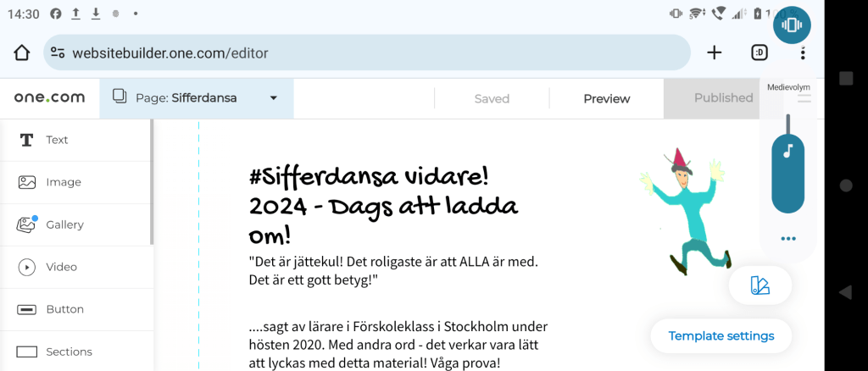Open the design palette floating icon

coord(759,286)
